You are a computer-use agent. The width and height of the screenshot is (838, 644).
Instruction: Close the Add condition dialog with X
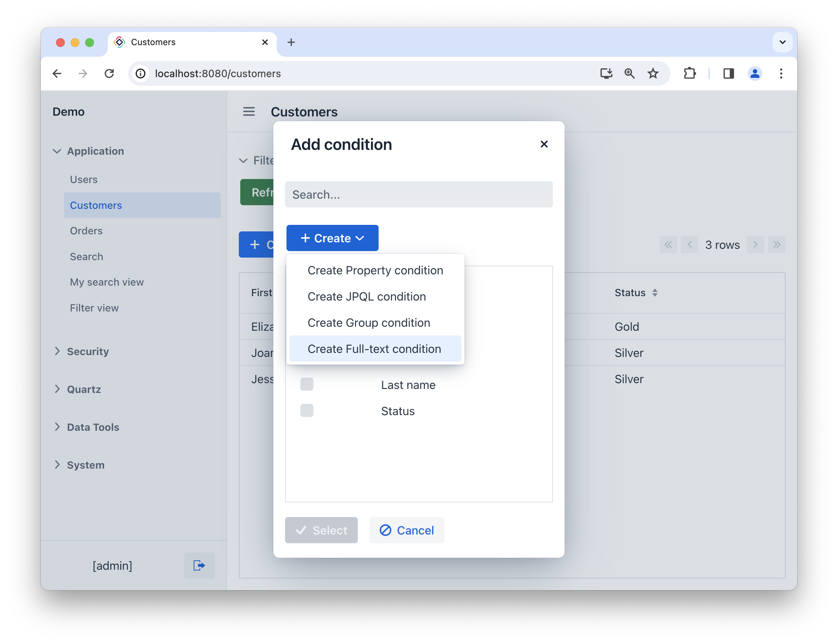coord(543,144)
